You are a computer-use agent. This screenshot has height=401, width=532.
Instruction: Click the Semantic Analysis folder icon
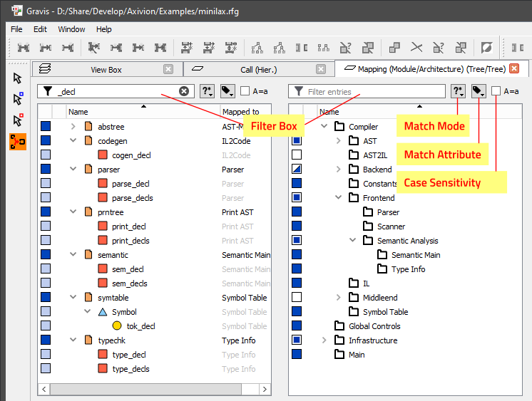[x=368, y=240]
